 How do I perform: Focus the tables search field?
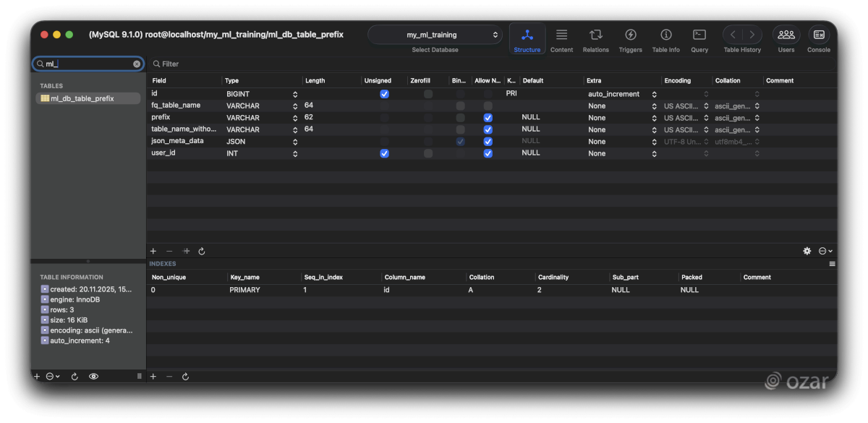click(x=88, y=64)
